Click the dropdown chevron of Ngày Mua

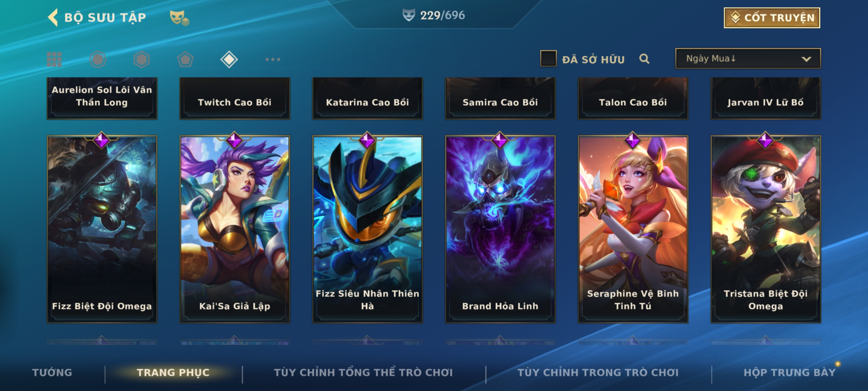tap(806, 59)
